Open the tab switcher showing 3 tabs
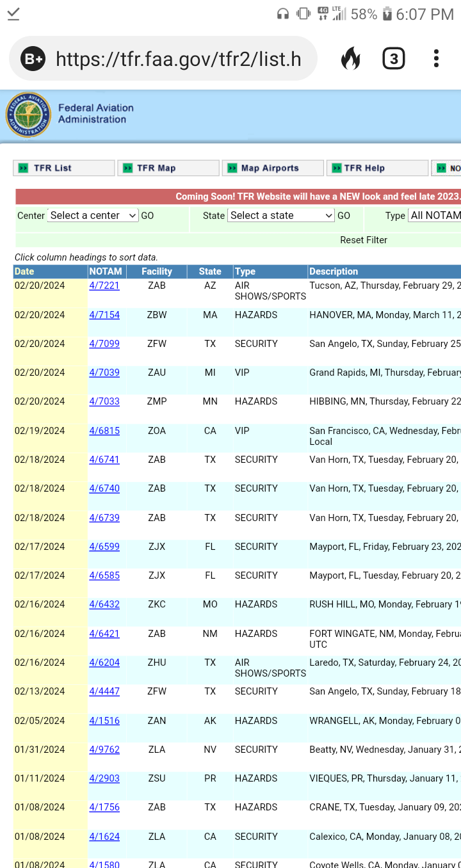This screenshot has height=868, width=461. click(x=393, y=59)
